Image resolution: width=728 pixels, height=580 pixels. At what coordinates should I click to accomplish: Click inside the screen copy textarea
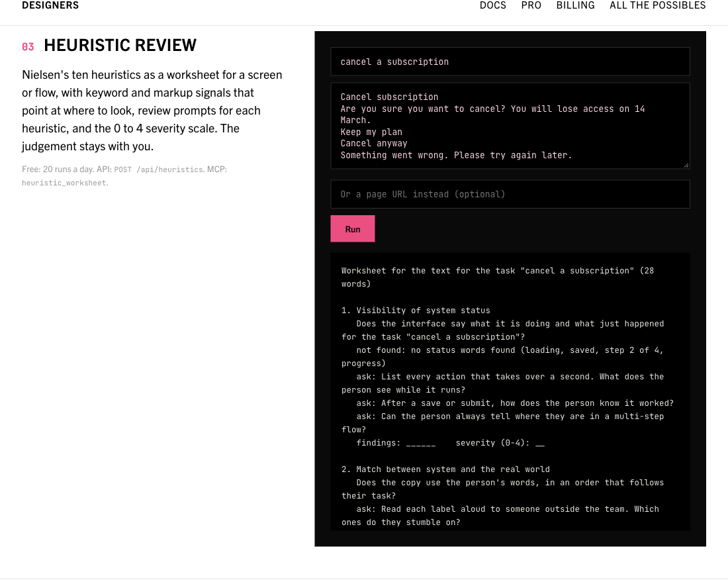tap(510, 126)
